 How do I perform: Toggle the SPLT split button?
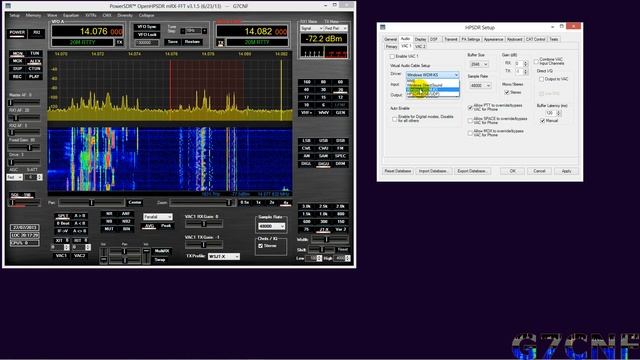point(62,216)
